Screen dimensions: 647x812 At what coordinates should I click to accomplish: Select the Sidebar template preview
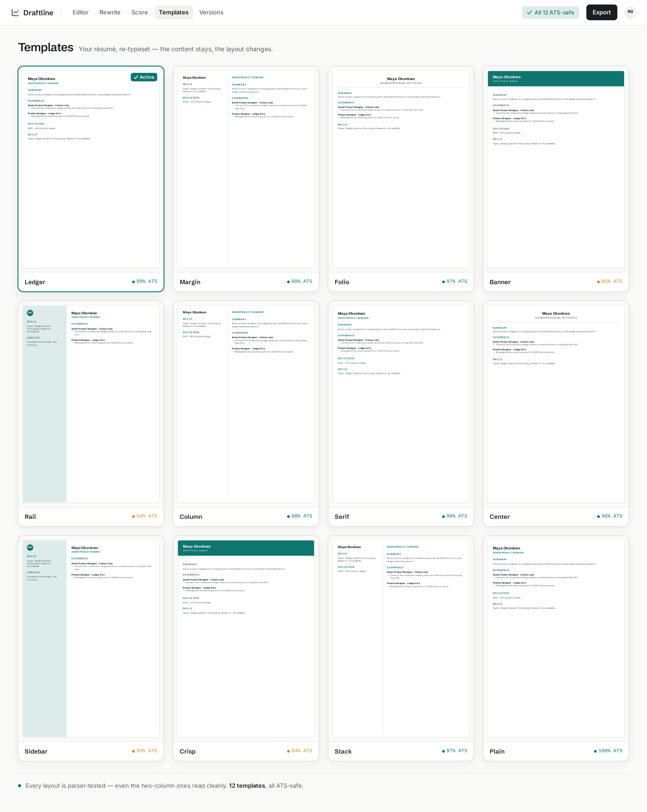[91, 639]
